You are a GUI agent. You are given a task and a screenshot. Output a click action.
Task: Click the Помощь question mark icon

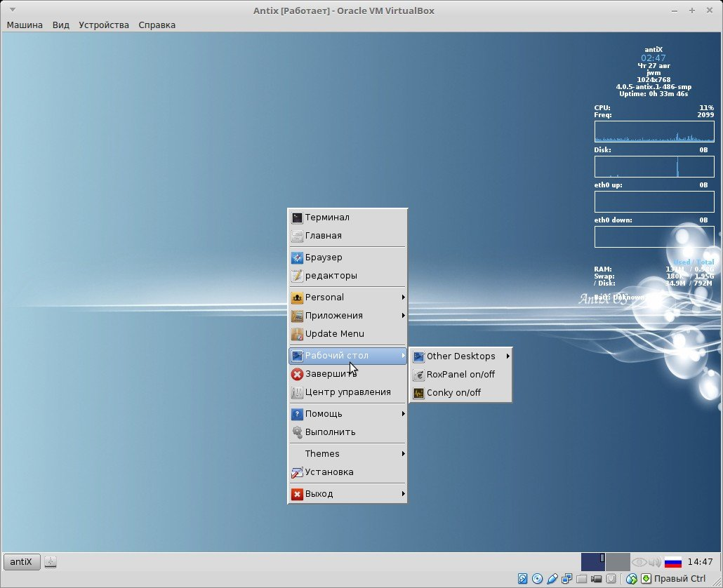click(297, 414)
